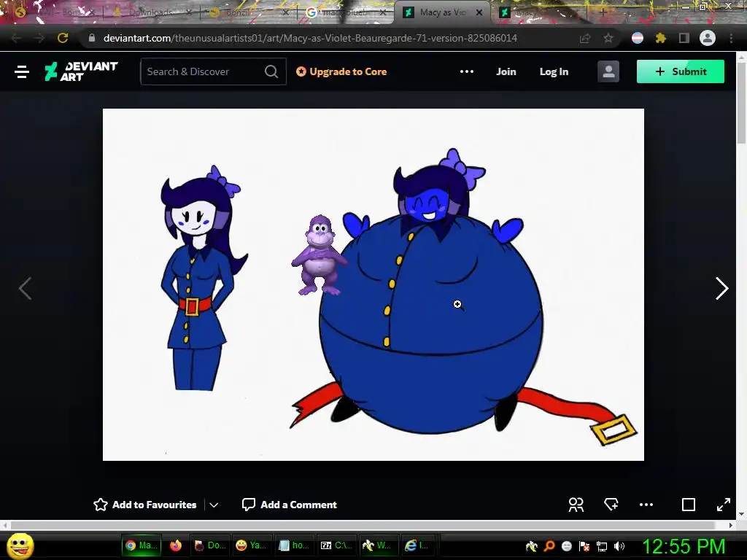Toggle theatre mode square icon

pyautogui.click(x=689, y=505)
